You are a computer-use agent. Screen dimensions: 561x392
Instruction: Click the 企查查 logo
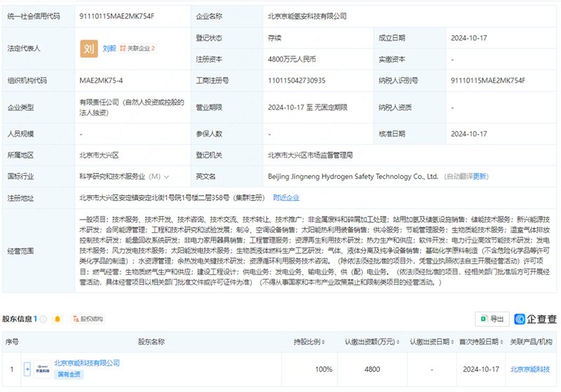pyautogui.click(x=536, y=319)
